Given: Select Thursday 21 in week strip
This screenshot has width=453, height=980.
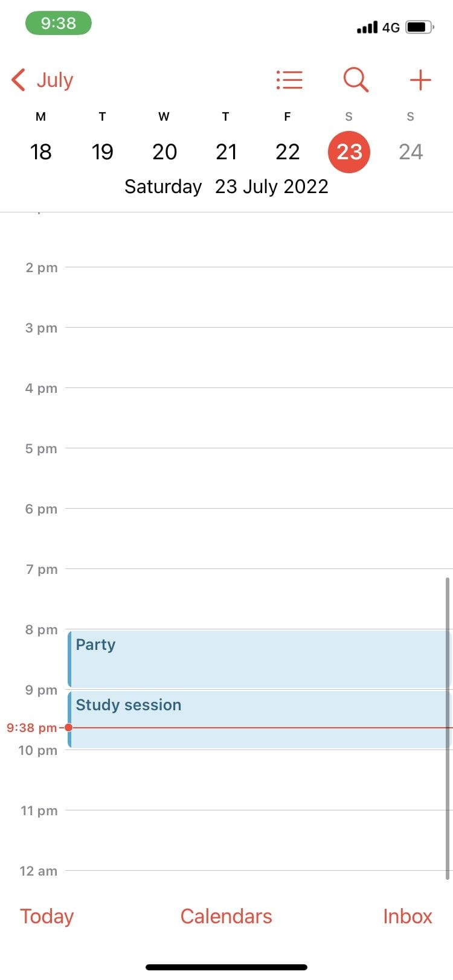Looking at the screenshot, I should [x=226, y=151].
